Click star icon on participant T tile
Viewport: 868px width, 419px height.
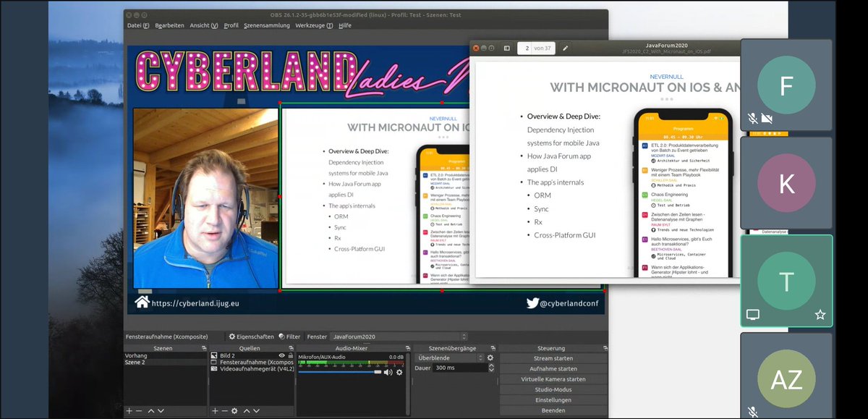pos(820,315)
